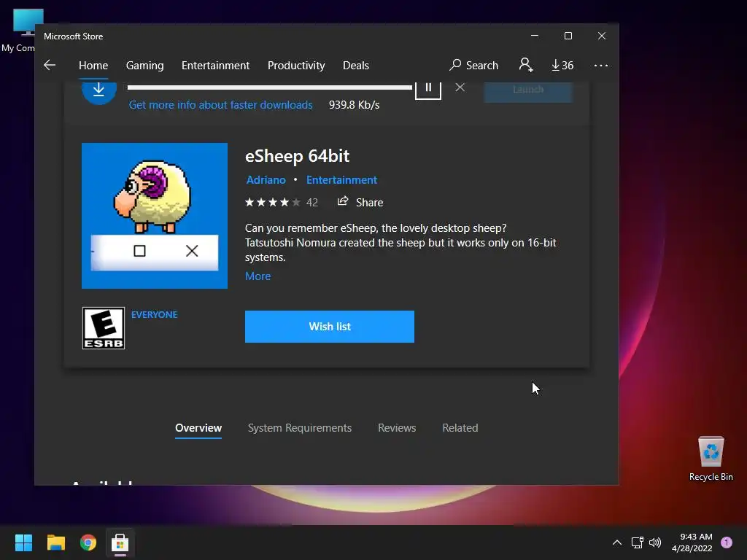Click the ESRB Everyone rating badge
Viewport: 747px width, 560px height.
click(104, 328)
